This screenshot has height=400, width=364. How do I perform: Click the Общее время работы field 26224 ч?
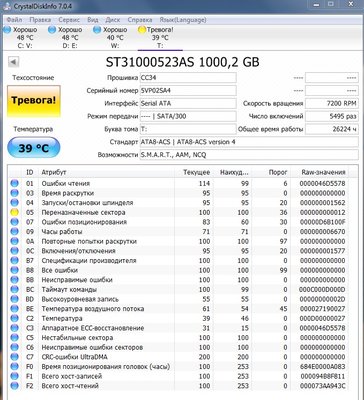[x=332, y=129]
